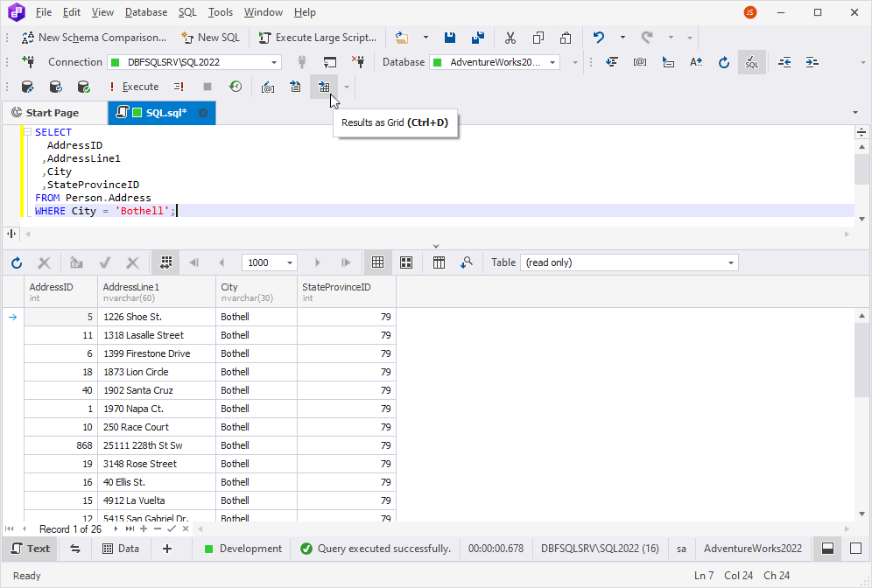Image resolution: width=872 pixels, height=588 pixels.
Task: Click the Commit transaction database check icon
Action: [83, 87]
